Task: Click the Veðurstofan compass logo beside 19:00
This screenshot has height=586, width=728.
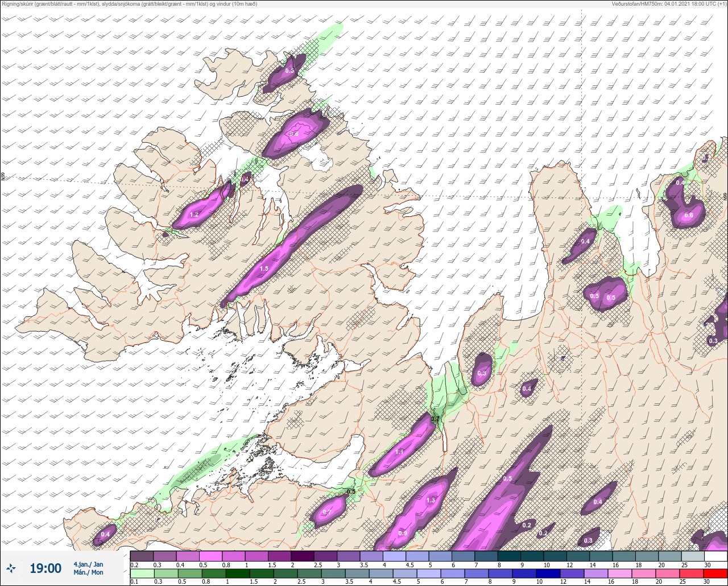Action: tap(11, 568)
